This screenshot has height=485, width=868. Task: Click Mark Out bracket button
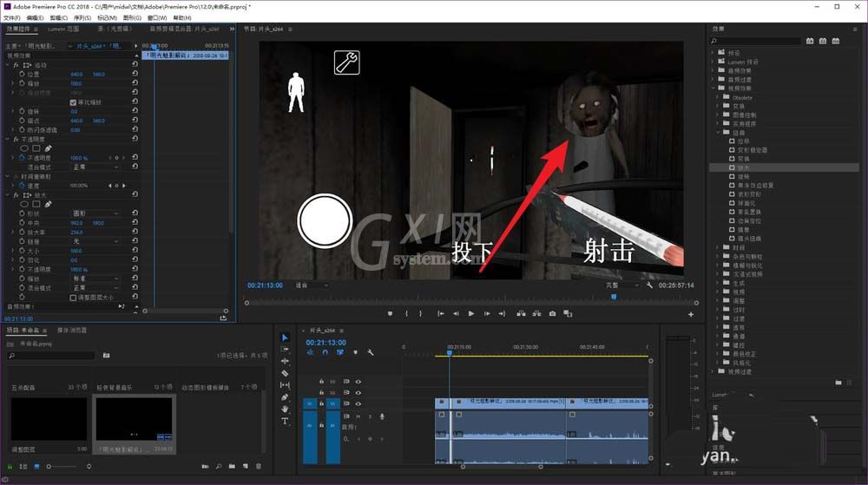click(x=421, y=313)
